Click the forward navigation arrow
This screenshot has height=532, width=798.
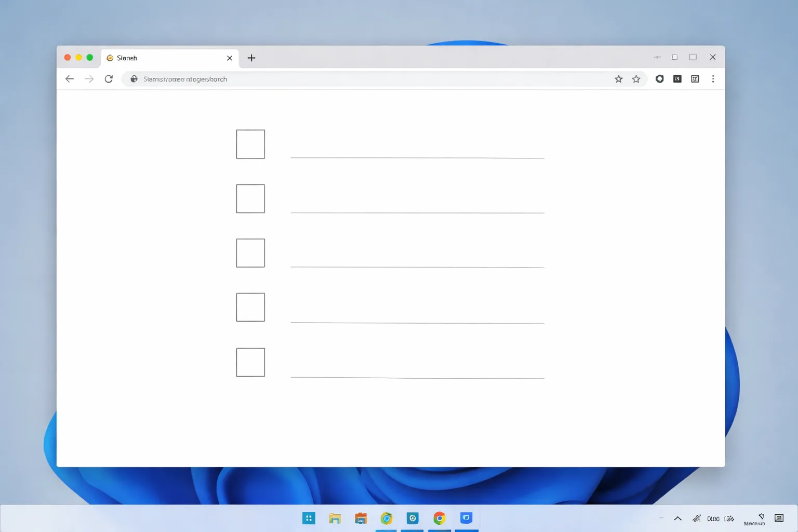[x=89, y=79]
